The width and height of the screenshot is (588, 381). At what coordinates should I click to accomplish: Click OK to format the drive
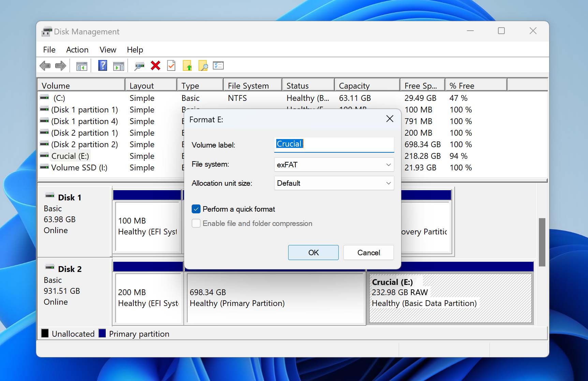(x=313, y=253)
